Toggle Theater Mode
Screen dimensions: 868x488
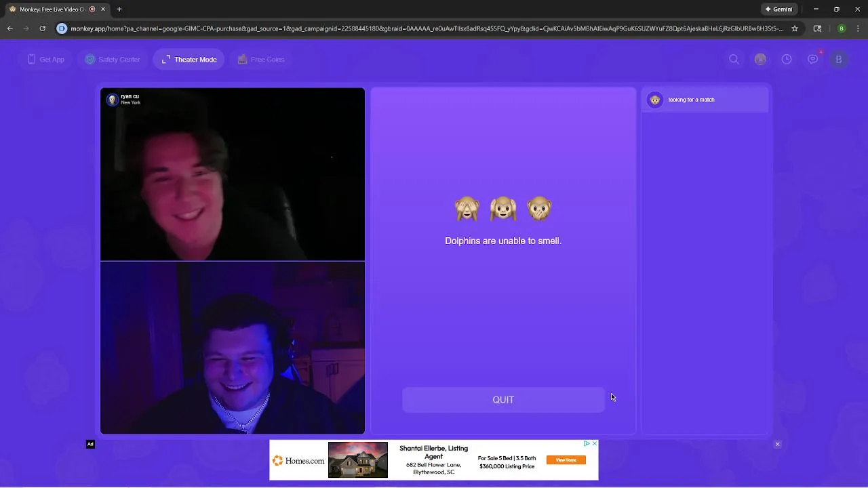coord(189,60)
